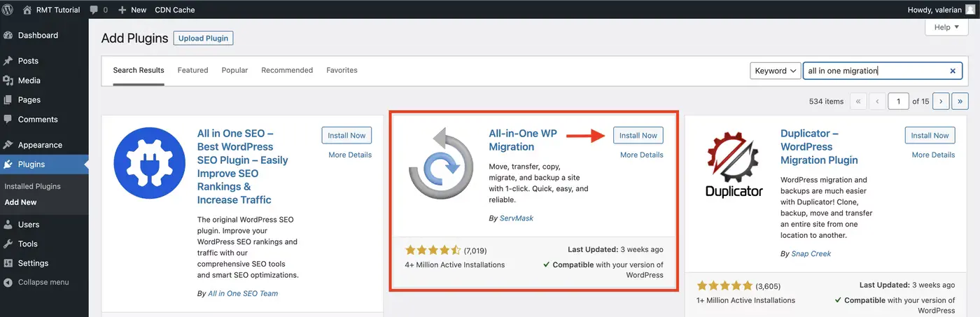Expand the Help dropdown panel
Viewport: 980px width, 317px height.
pos(946,27)
